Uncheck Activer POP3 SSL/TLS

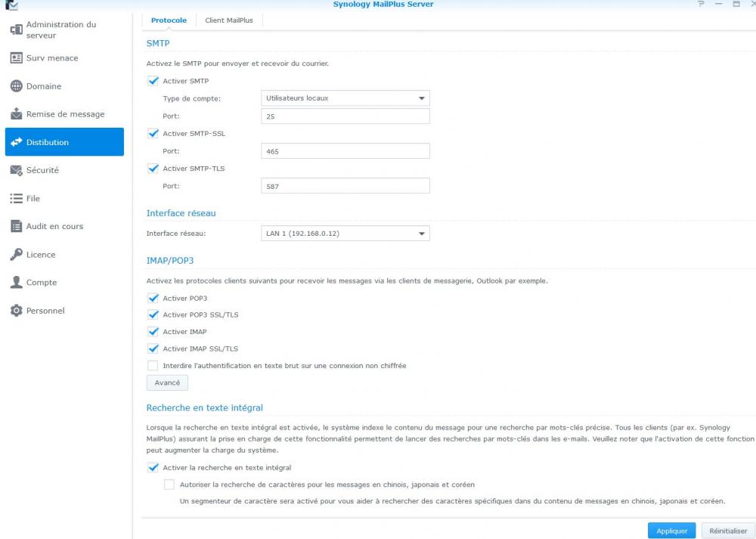(153, 314)
